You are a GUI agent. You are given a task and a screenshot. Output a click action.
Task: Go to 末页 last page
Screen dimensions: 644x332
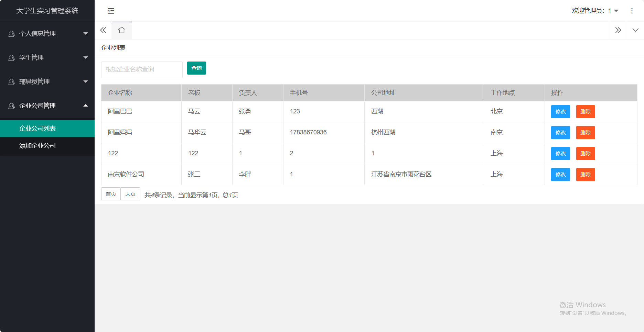click(x=130, y=194)
